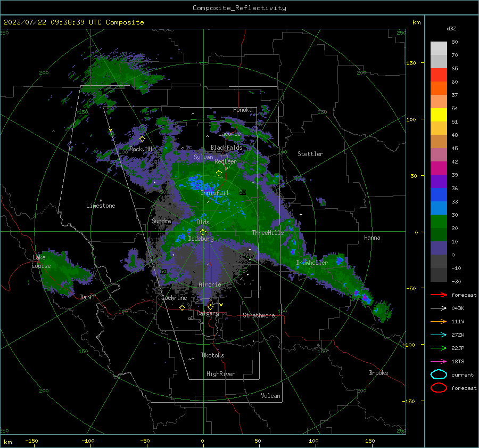Click the Innisfail label on the map

[215, 193]
